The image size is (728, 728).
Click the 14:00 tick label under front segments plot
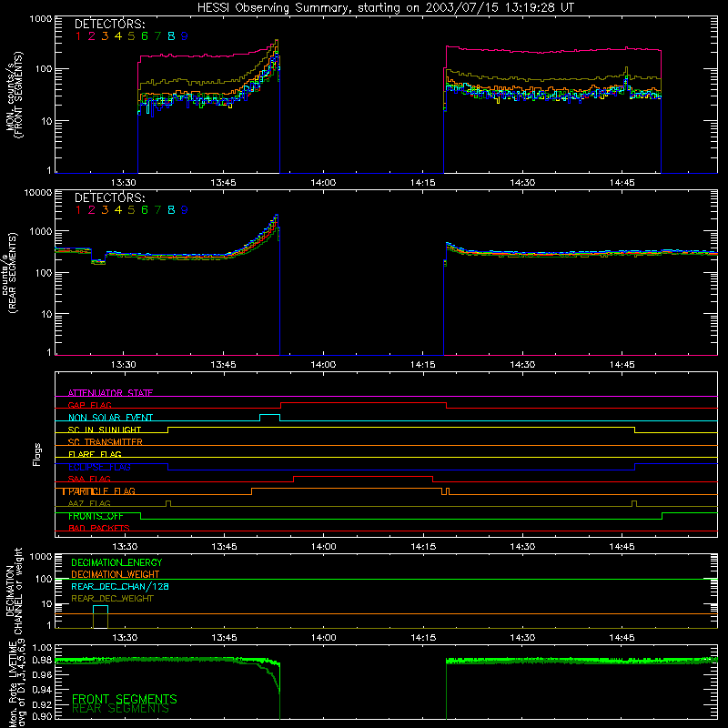point(323,183)
